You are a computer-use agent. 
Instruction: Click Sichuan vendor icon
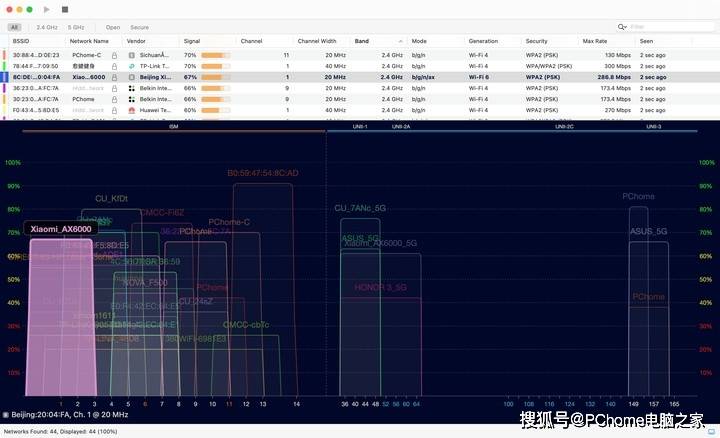(132, 55)
